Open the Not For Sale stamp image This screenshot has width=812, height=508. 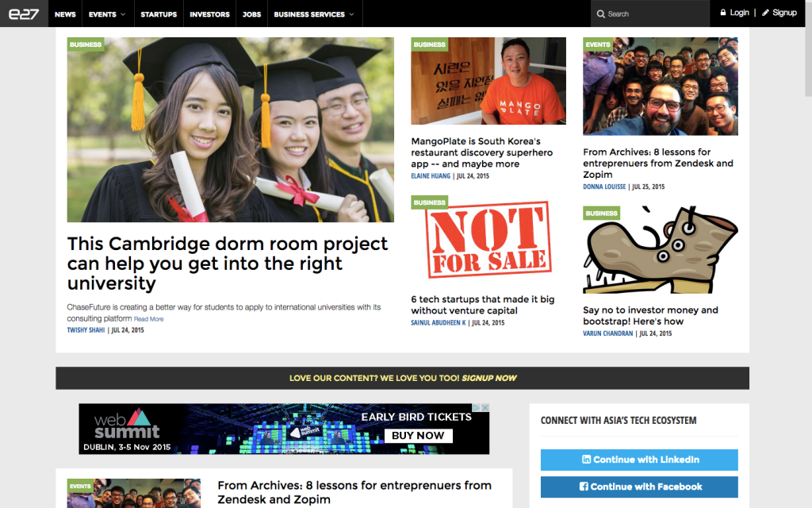click(488, 240)
